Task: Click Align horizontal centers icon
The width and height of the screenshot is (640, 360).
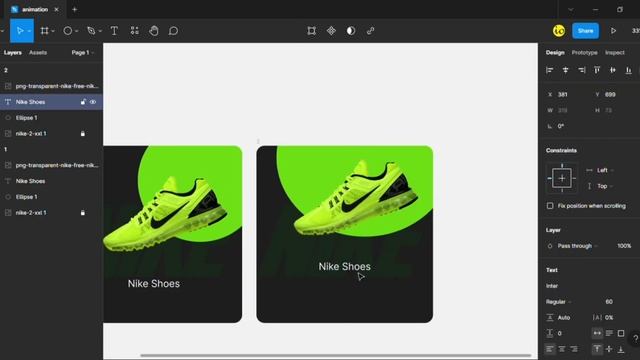Action: pyautogui.click(x=565, y=70)
